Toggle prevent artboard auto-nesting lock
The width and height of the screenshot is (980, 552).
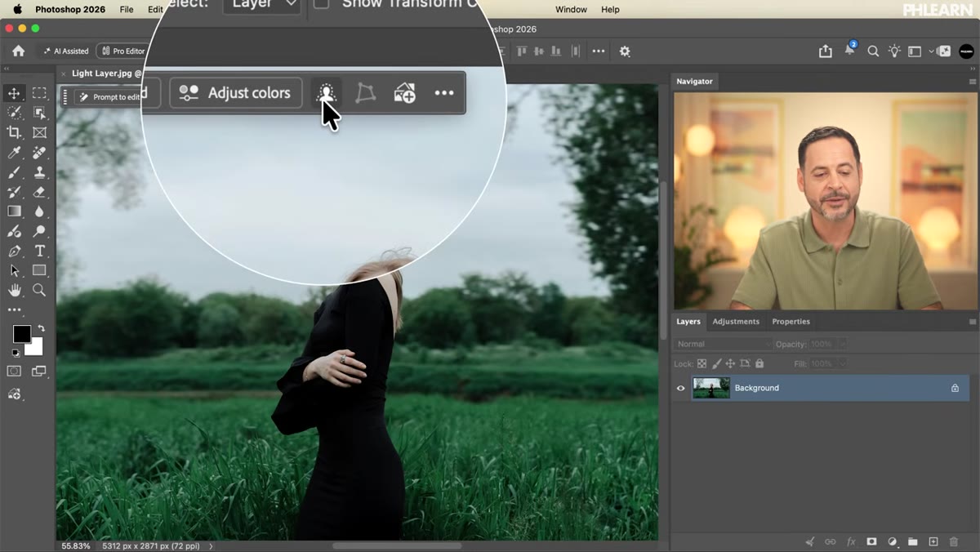tap(745, 363)
